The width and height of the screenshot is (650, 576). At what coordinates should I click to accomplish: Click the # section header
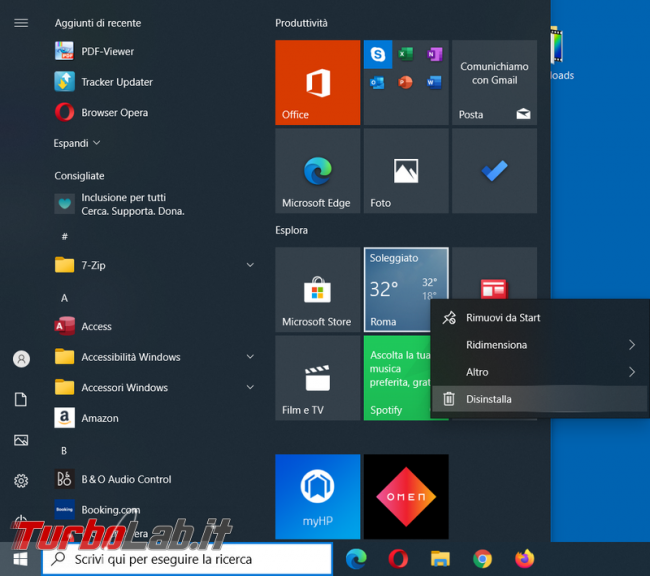(64, 236)
